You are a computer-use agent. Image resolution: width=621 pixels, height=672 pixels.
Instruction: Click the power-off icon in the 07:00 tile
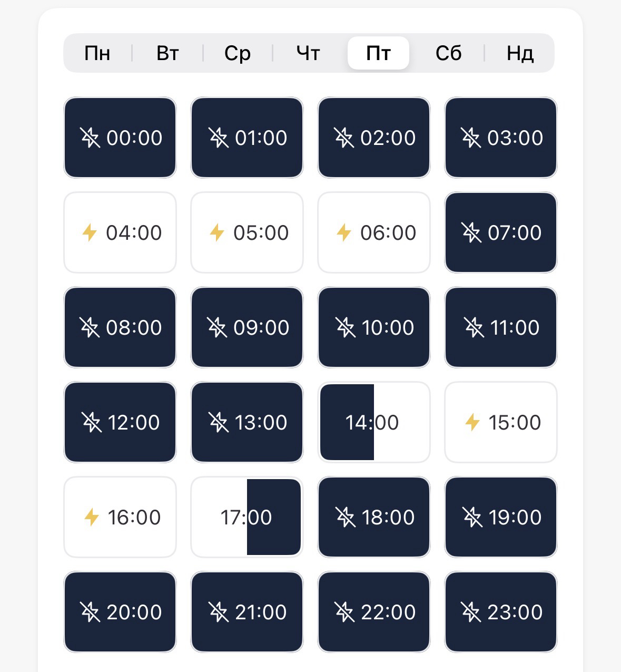471,232
